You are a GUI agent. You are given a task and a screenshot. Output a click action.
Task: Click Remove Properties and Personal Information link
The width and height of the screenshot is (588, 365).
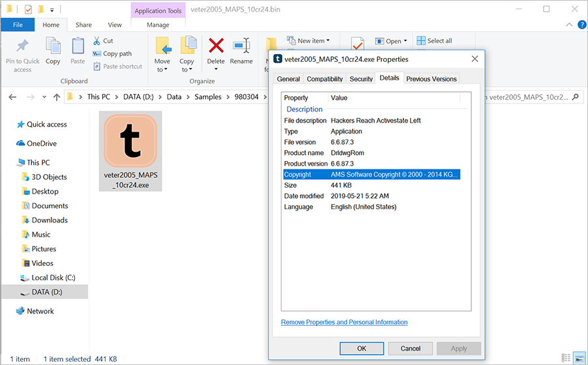coord(344,322)
